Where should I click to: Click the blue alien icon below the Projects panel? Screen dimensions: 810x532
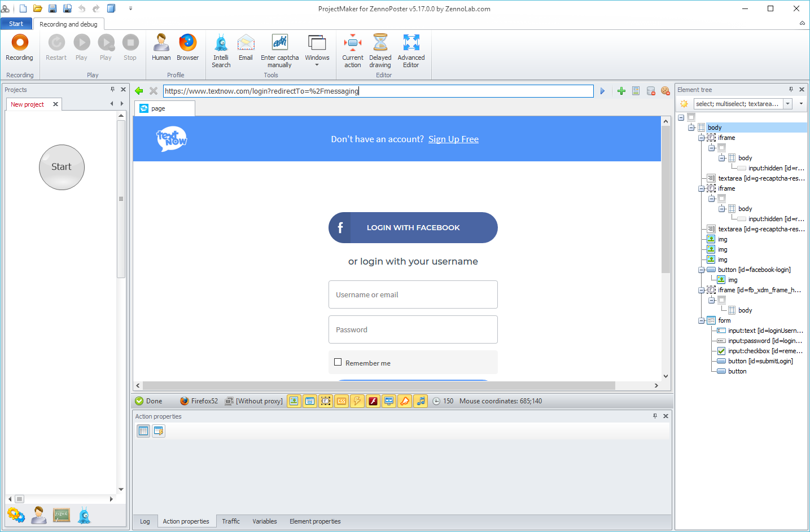click(84, 515)
